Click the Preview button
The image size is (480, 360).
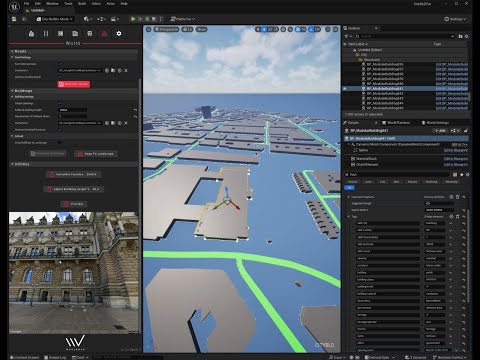click(74, 204)
